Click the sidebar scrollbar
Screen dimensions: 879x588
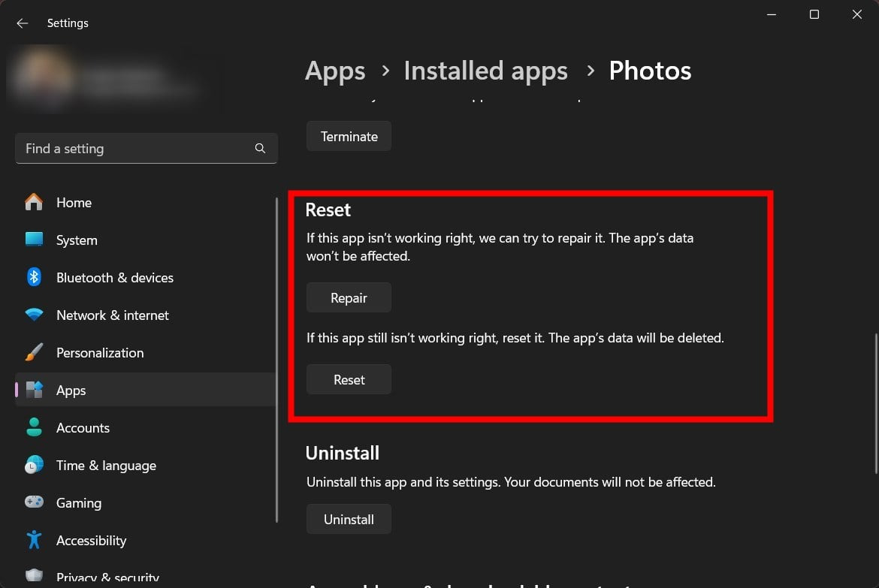pos(277,360)
